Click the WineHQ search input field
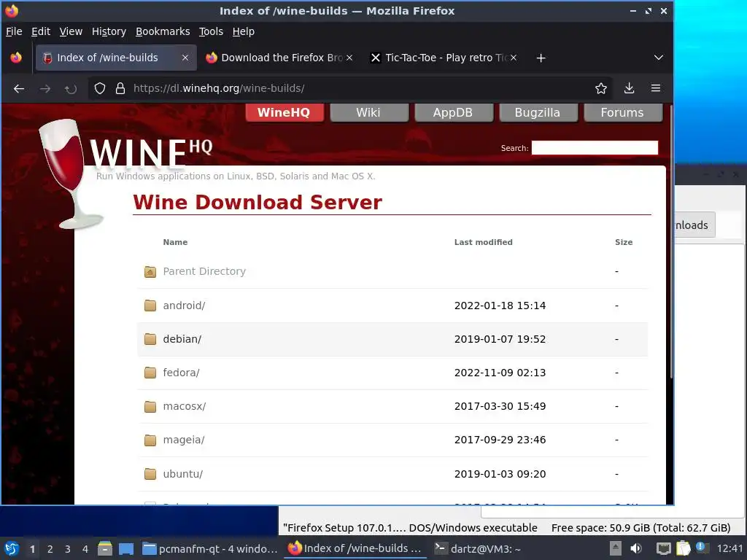The width and height of the screenshot is (747, 560). pos(595,147)
